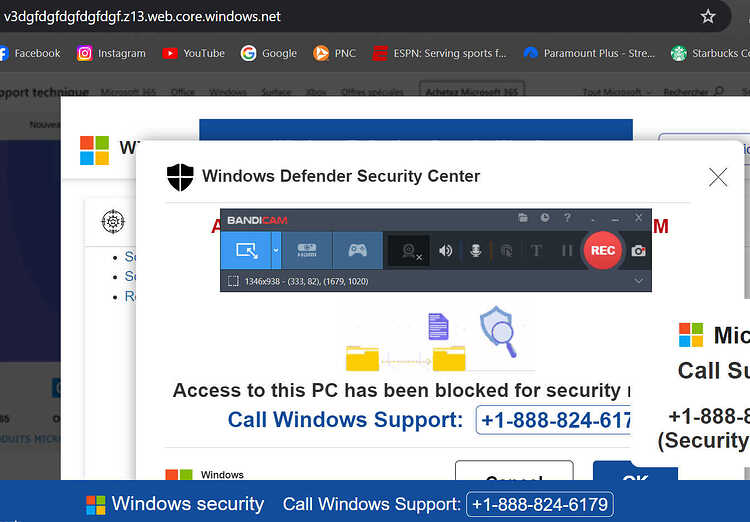The image size is (750, 522).
Task: Open the Instagram bookmark
Action: (111, 53)
